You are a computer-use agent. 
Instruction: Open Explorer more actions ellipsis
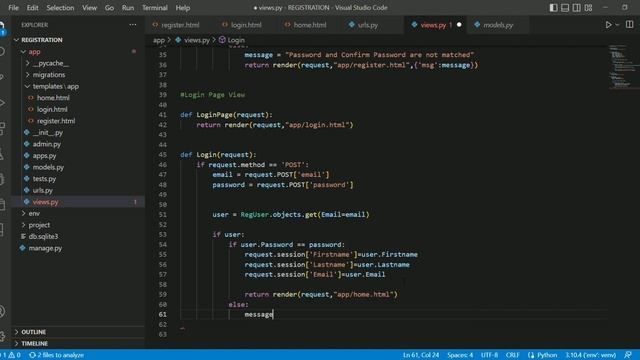point(133,25)
